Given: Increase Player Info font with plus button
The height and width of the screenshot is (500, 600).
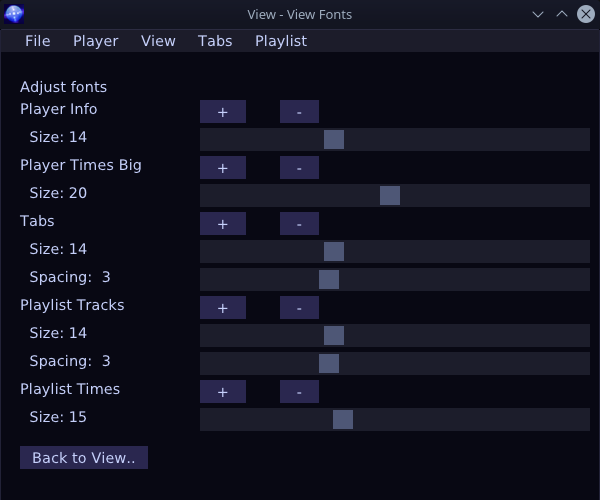Looking at the screenshot, I should coord(223,112).
